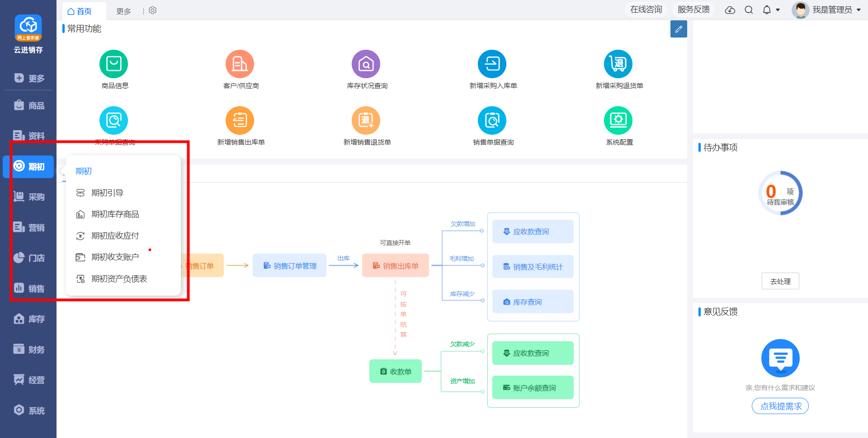This screenshot has height=438, width=868.
Task: Switch to the 更多 tab
Action: pos(123,11)
